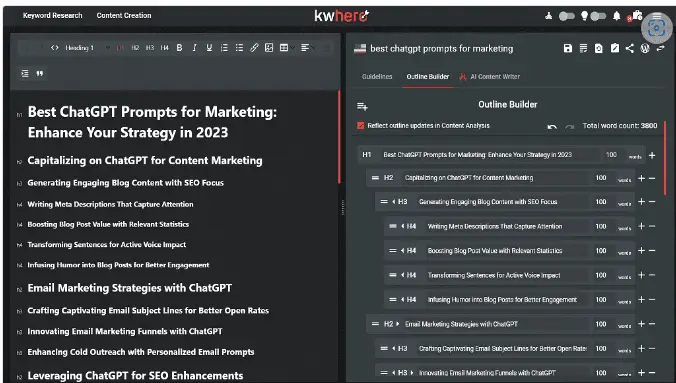676x383 pixels.
Task: Toggle bold formatting
Action: coord(179,48)
